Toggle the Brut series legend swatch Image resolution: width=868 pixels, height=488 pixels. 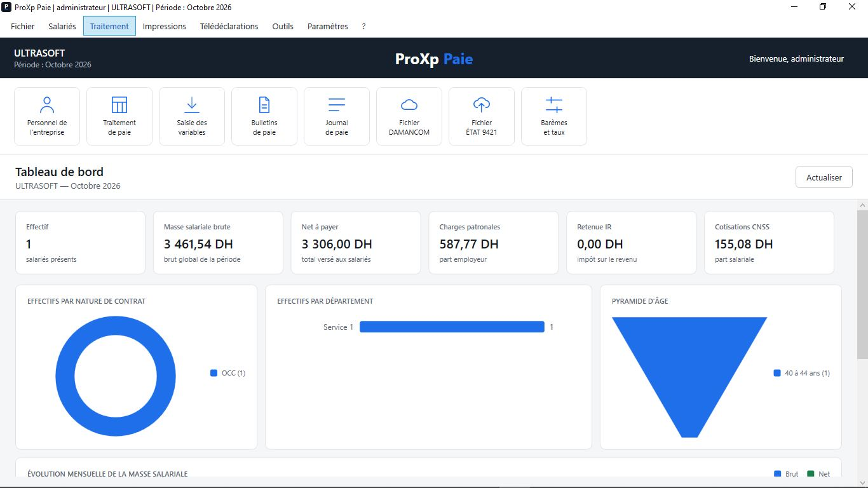tap(778, 474)
